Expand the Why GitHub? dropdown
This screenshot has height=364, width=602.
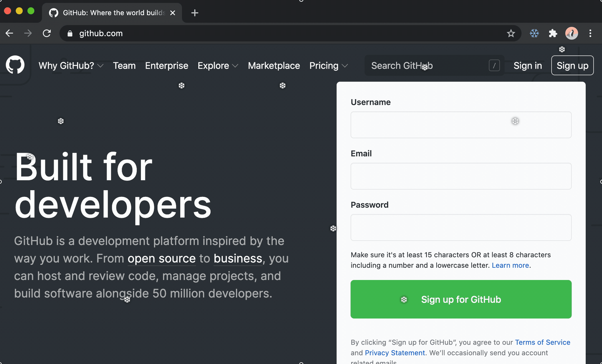[x=71, y=66]
